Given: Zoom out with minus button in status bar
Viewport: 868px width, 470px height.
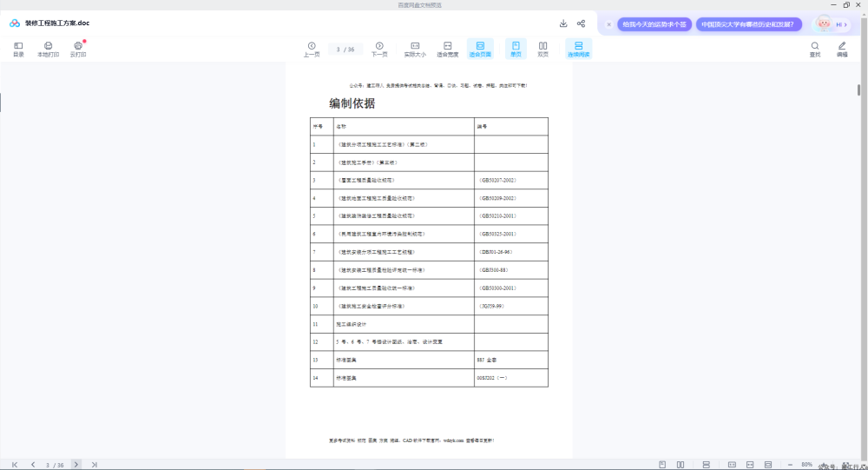Looking at the screenshot, I should [790, 465].
